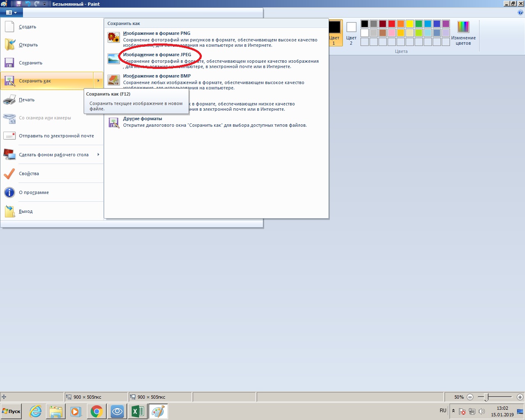The width and height of the screenshot is (525, 420).
Task: Open Google Chrome from the taskbar
Action: 97,411
